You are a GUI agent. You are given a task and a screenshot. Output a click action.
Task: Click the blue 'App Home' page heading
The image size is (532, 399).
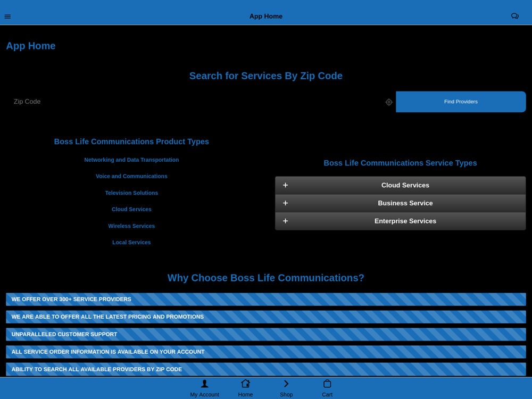point(31,46)
